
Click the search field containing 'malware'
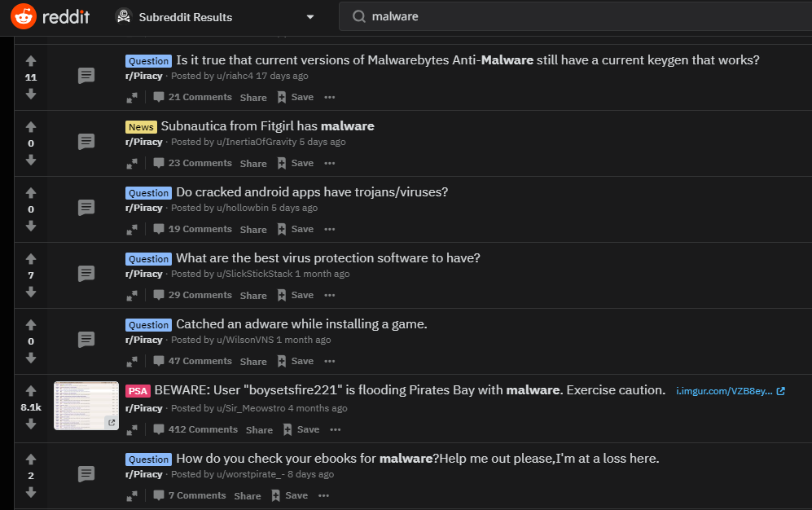pyautogui.click(x=575, y=16)
